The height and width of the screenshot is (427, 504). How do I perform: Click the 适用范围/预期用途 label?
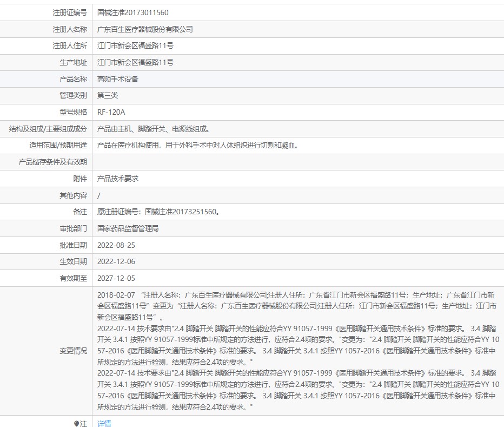point(58,146)
